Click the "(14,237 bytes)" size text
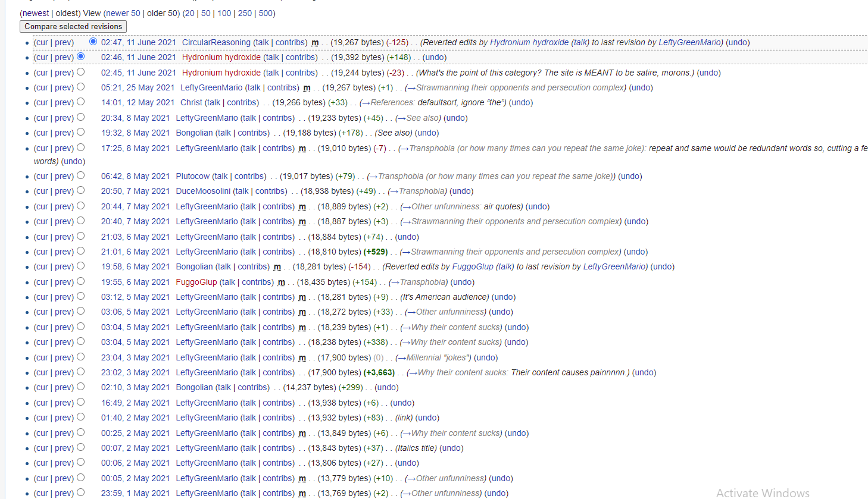868x499 pixels. click(308, 387)
